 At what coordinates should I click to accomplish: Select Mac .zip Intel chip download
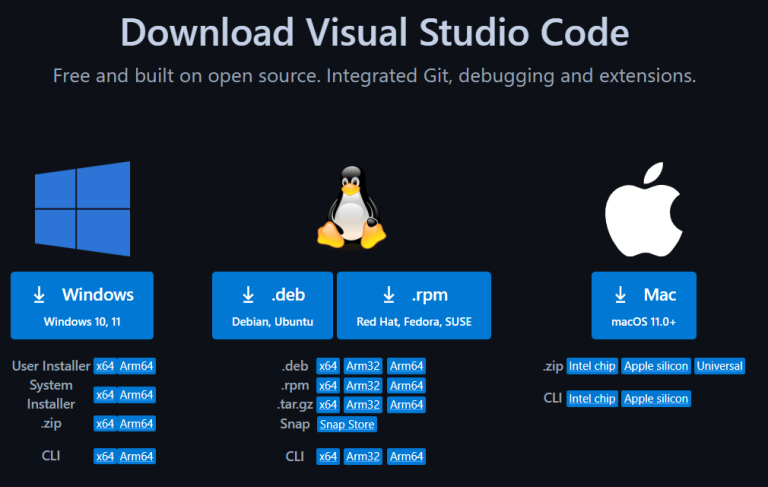coord(592,366)
